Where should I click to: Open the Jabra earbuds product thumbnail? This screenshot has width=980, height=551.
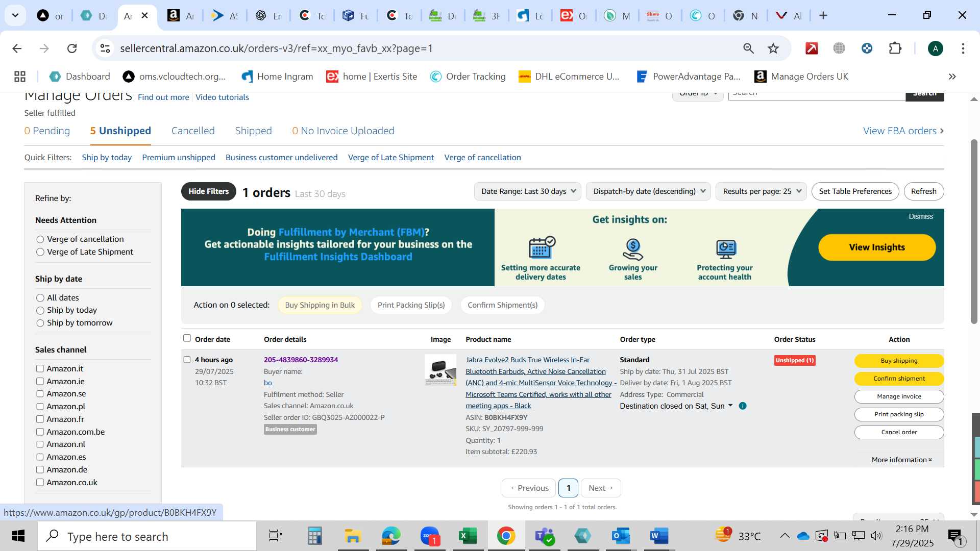click(x=440, y=370)
